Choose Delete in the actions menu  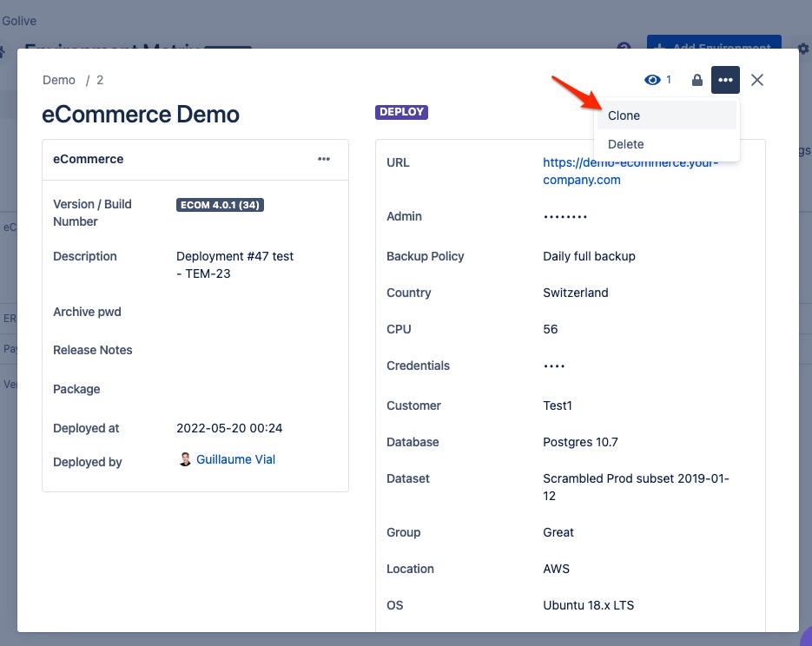tap(625, 144)
